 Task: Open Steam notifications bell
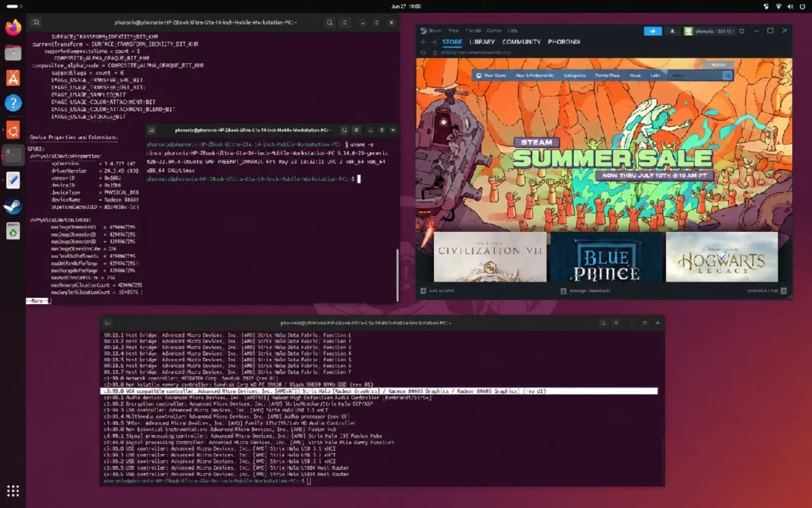point(672,31)
